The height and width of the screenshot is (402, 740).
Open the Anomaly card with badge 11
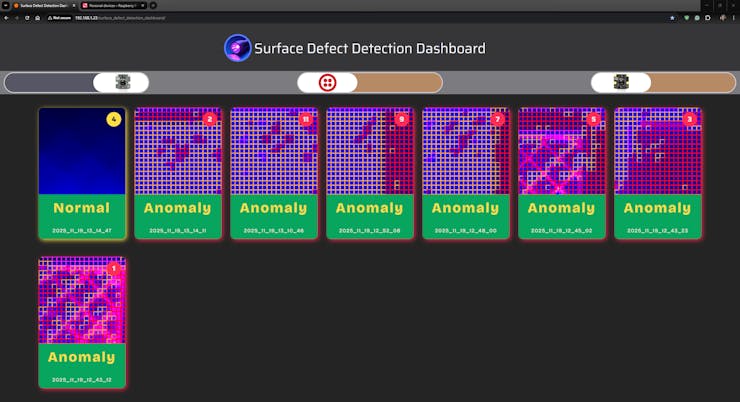pos(274,173)
